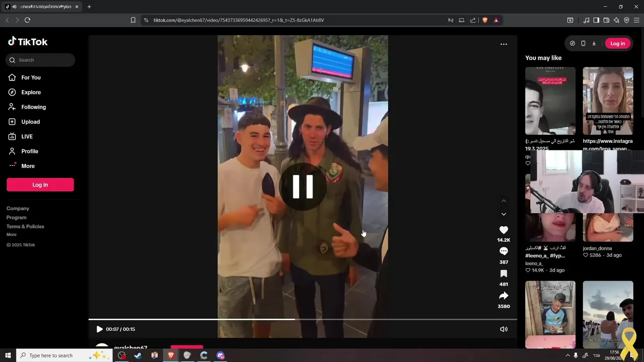The height and width of the screenshot is (362, 644).
Task: Open comments with the speech bubble icon
Action: 504,251
